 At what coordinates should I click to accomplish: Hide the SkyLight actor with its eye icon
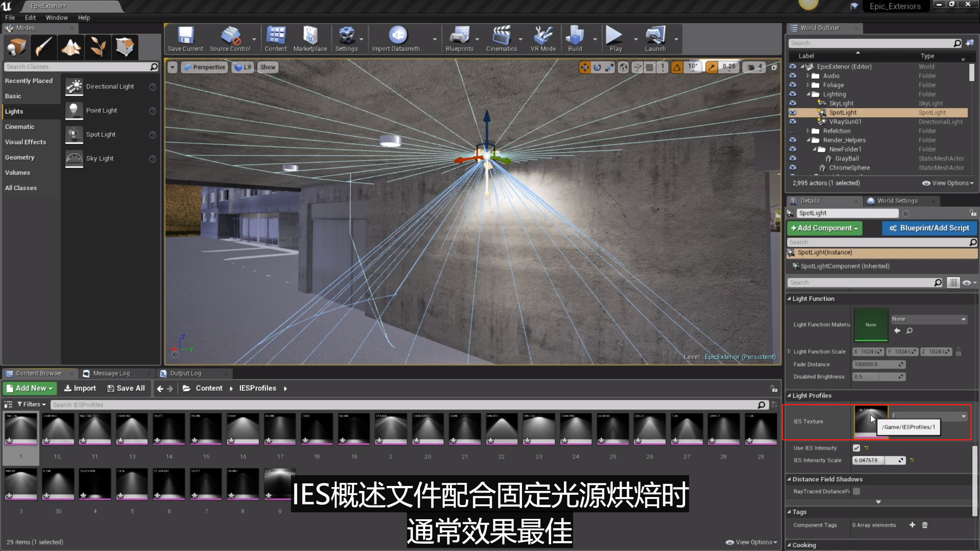[792, 103]
